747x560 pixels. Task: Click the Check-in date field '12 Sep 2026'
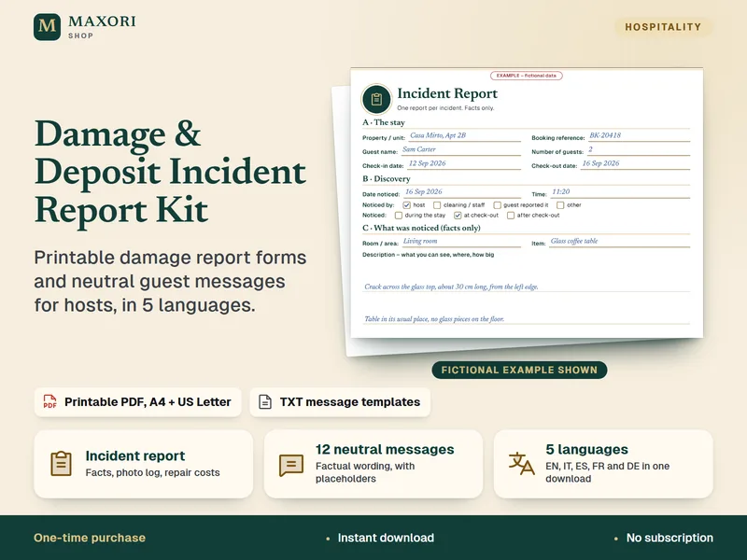click(464, 164)
